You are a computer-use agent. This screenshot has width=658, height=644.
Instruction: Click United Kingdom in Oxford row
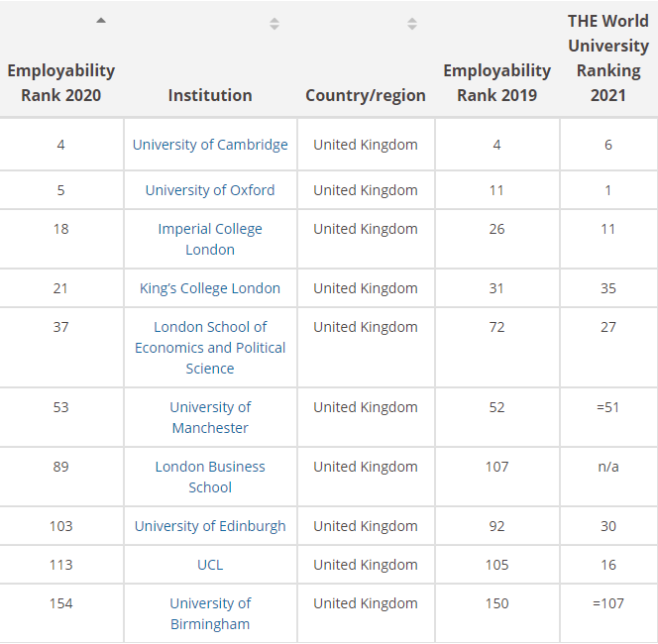coord(366,190)
